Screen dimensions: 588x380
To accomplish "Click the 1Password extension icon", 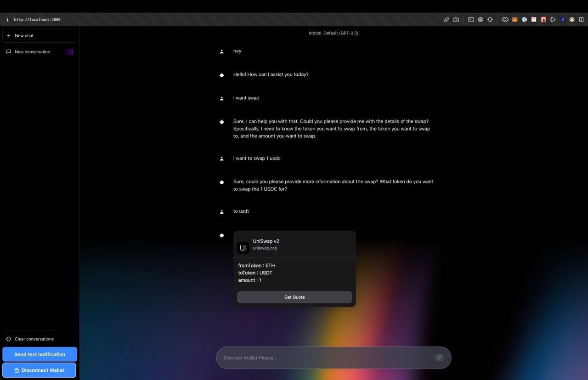I will point(524,20).
